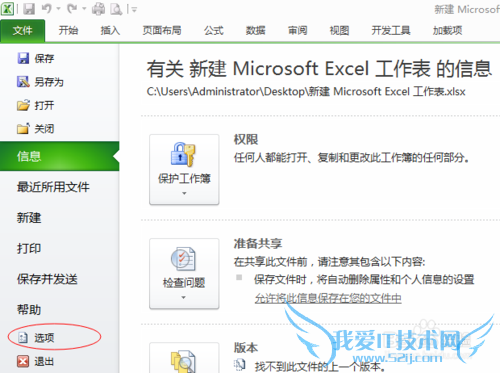Screen dimensions: 500x373
Task: Click the print preview magnifier icon
Action: [116, 9]
